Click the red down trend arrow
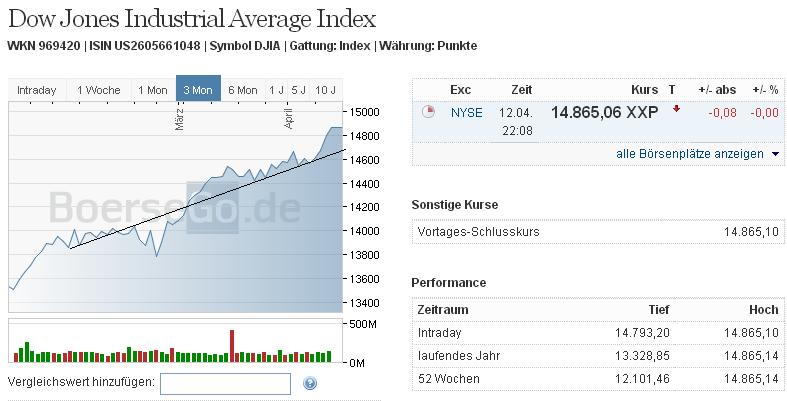Image resolution: width=787 pixels, height=401 pixels. tap(676, 108)
